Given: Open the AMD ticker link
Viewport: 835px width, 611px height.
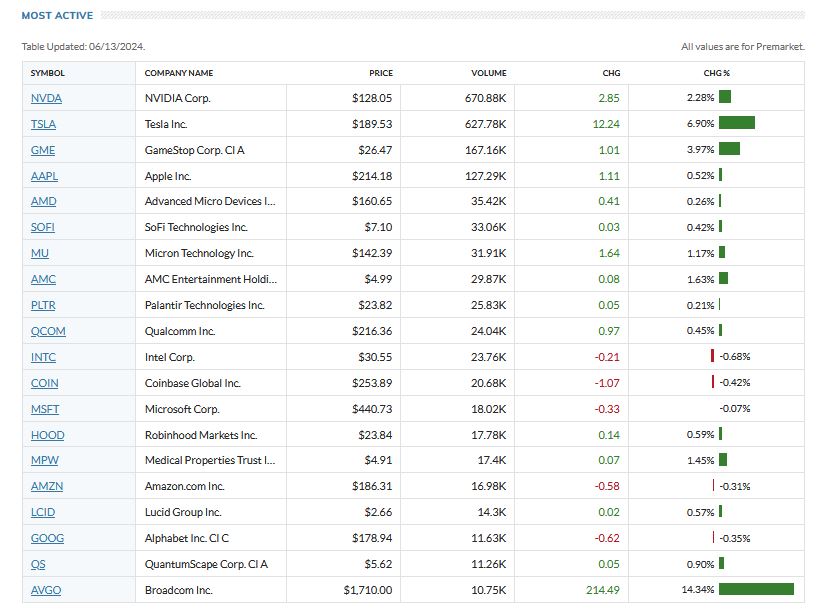Looking at the screenshot, I should (x=44, y=202).
